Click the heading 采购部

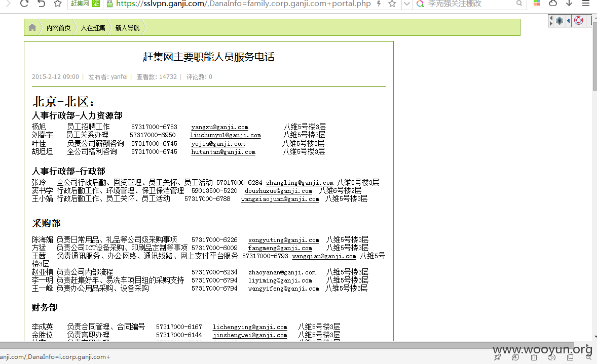point(46,223)
